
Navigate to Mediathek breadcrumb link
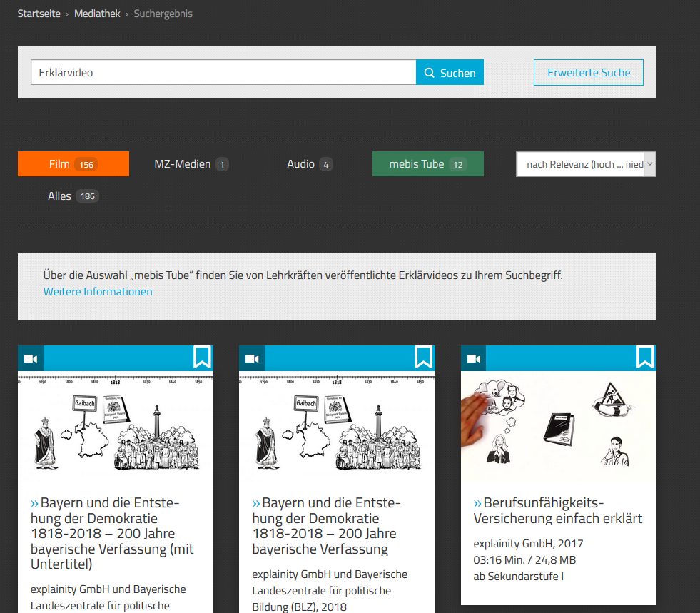97,14
